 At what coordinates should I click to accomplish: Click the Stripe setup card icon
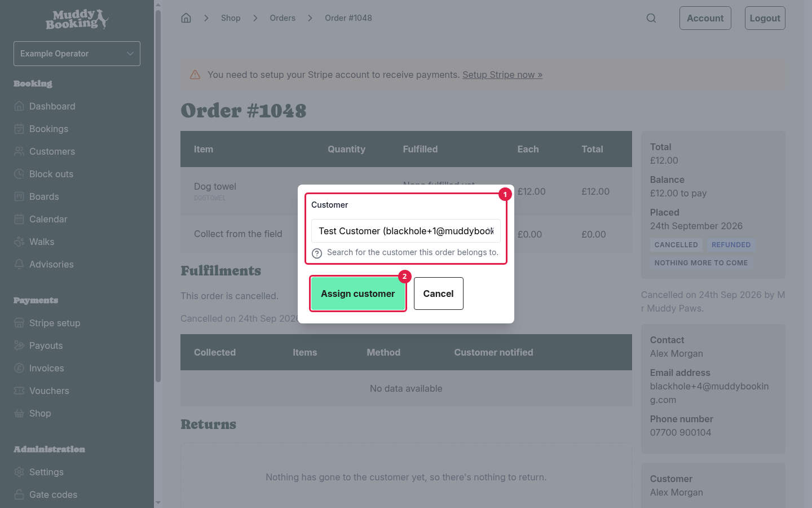[19, 323]
